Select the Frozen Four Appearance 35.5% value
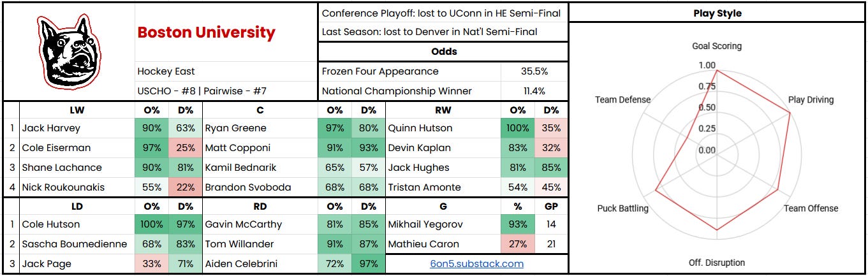The image size is (868, 276). point(534,71)
